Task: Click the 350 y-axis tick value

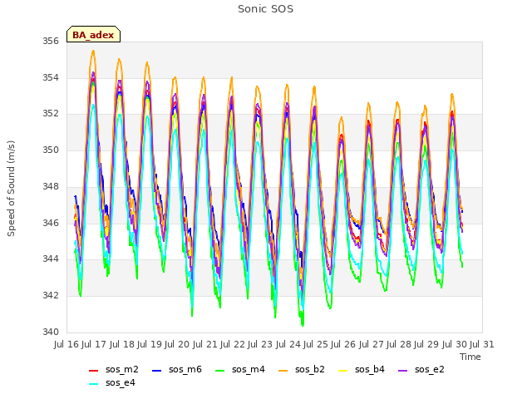Action: (51, 150)
